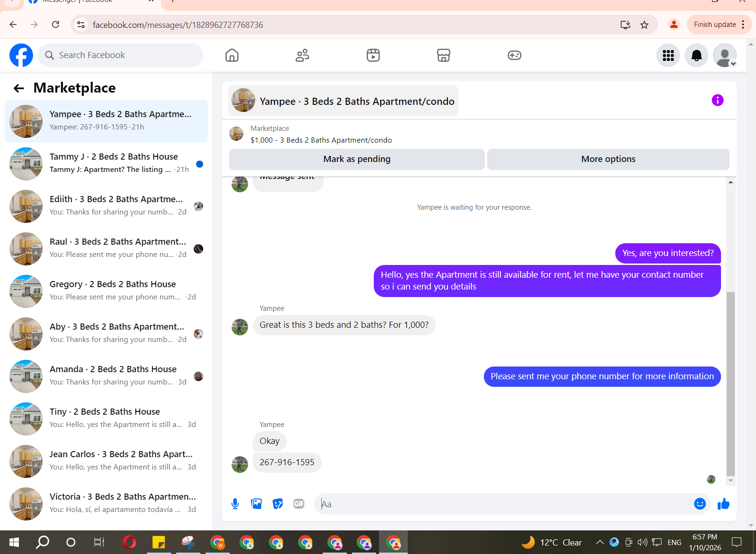This screenshot has width=756, height=554.
Task: Open Victoria 3 Beds 2 Baths chat
Action: pyautogui.click(x=106, y=504)
